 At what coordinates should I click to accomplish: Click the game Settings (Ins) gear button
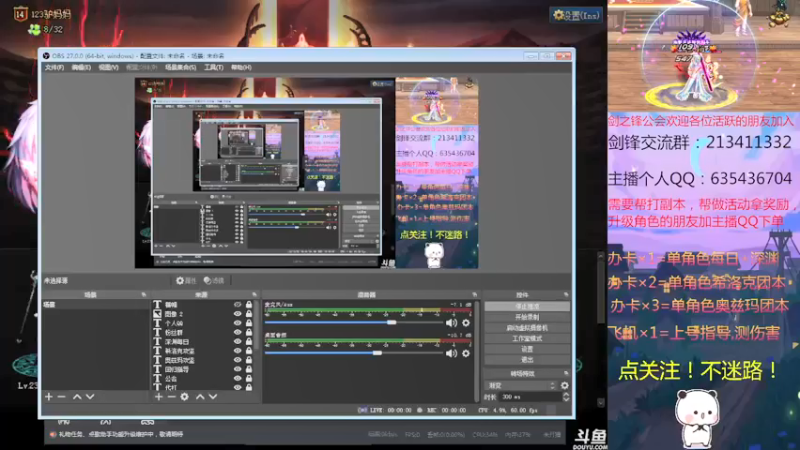tap(576, 15)
